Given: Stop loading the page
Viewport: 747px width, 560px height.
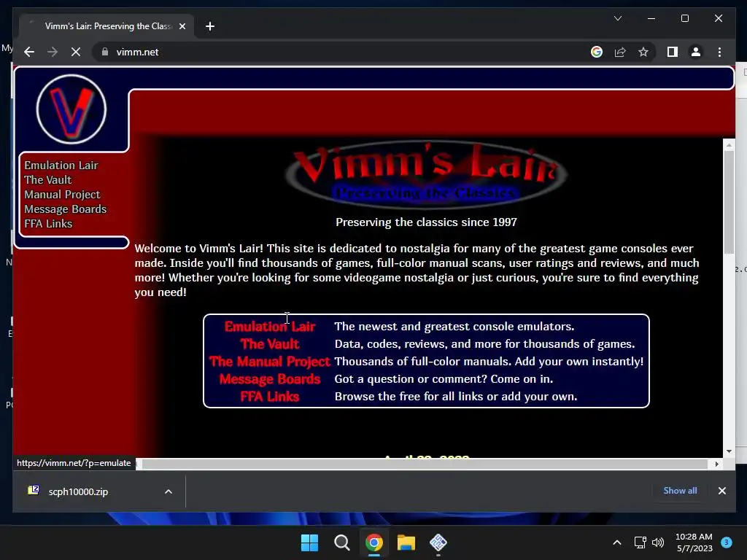Looking at the screenshot, I should [76, 52].
